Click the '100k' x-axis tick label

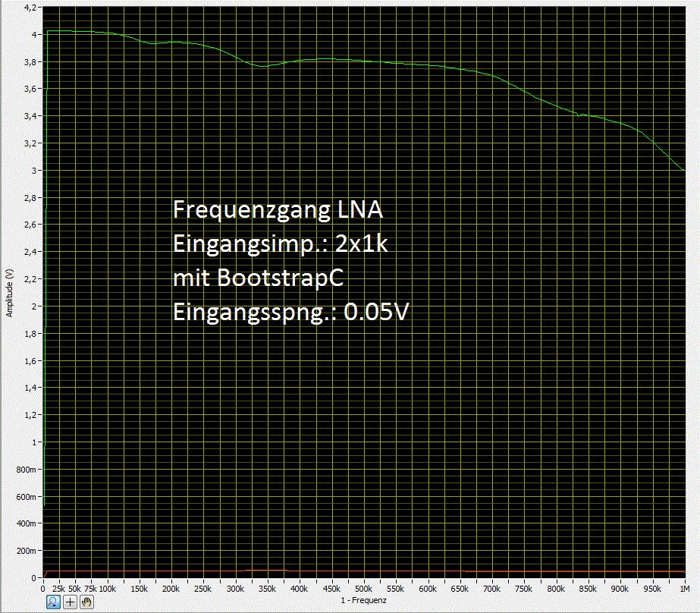pyautogui.click(x=107, y=589)
